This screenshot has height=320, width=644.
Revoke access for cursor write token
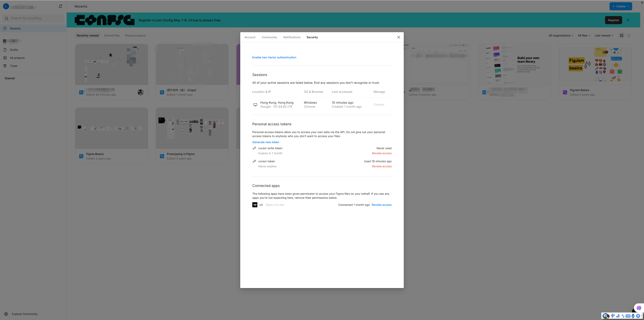tap(382, 153)
